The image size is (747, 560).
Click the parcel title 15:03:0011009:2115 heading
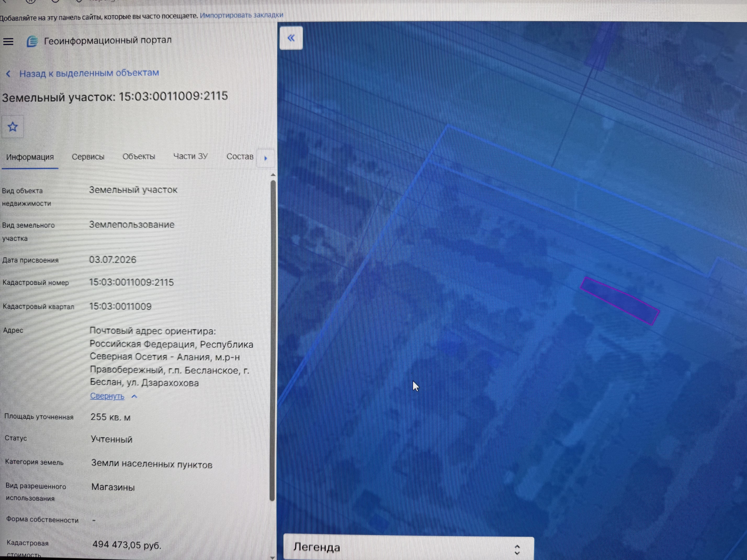115,97
